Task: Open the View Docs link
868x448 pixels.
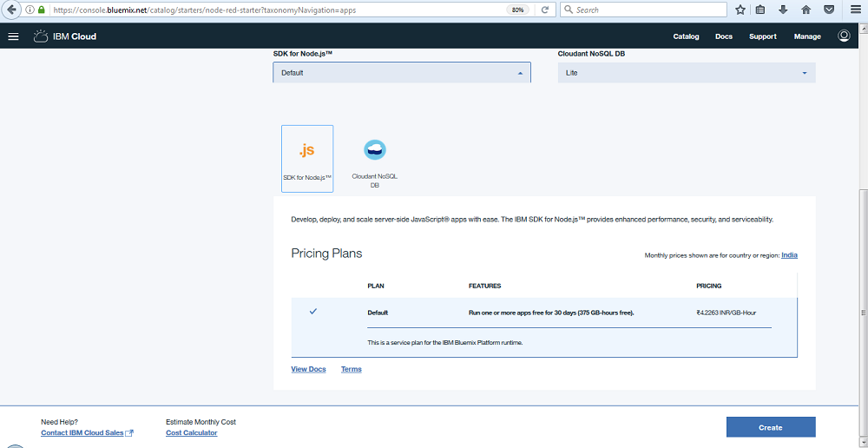Action: (308, 369)
